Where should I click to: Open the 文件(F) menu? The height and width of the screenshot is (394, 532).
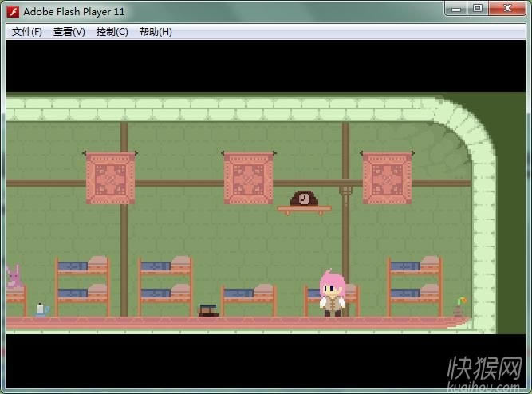(27, 32)
